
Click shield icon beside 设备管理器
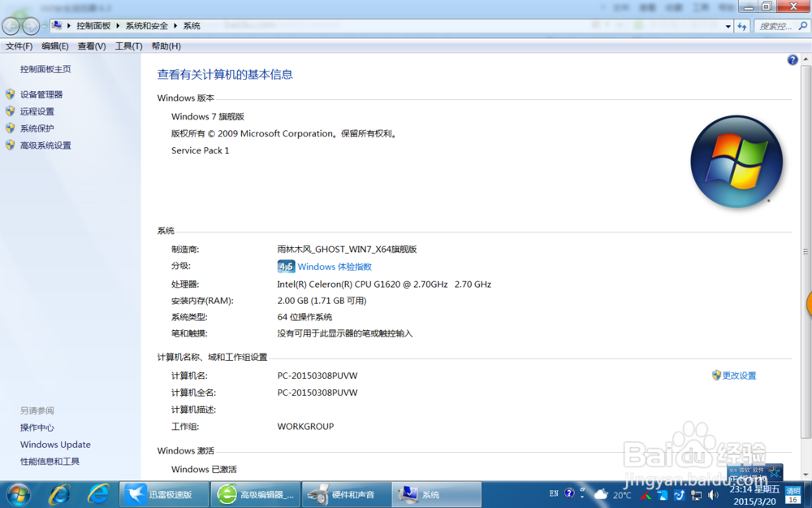click(x=10, y=94)
